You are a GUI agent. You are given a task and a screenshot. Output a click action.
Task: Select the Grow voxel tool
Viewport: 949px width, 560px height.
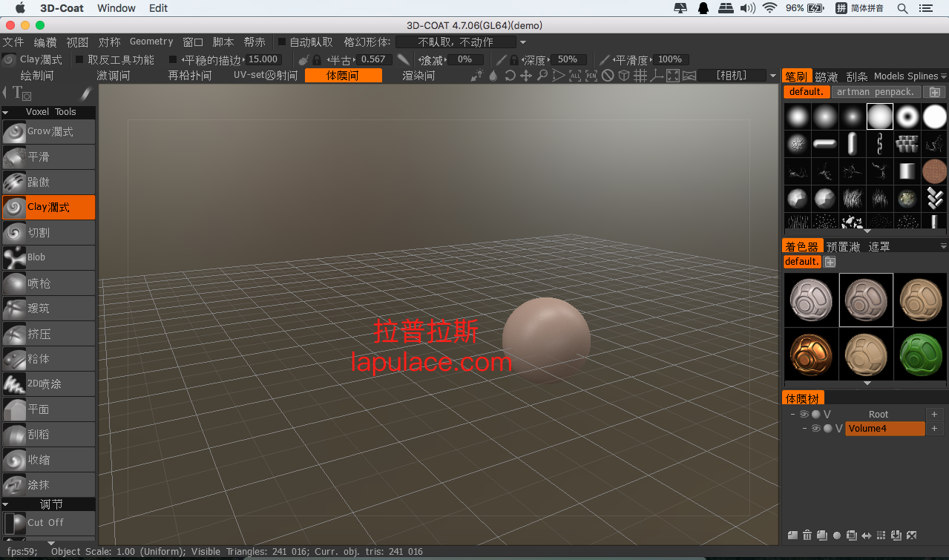[x=48, y=132]
